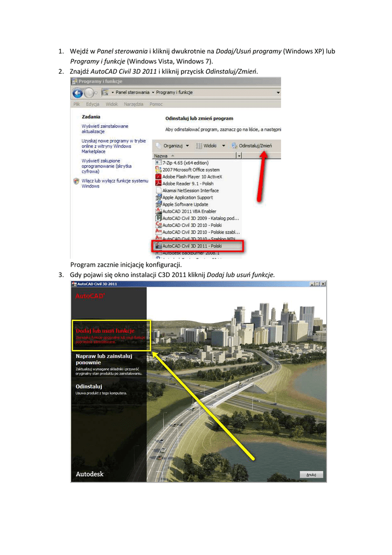Image resolution: width=392 pixels, height=555 pixels.
Task: Click the AutoCAD 2011 VBA Enabler icon
Action: click(x=158, y=211)
